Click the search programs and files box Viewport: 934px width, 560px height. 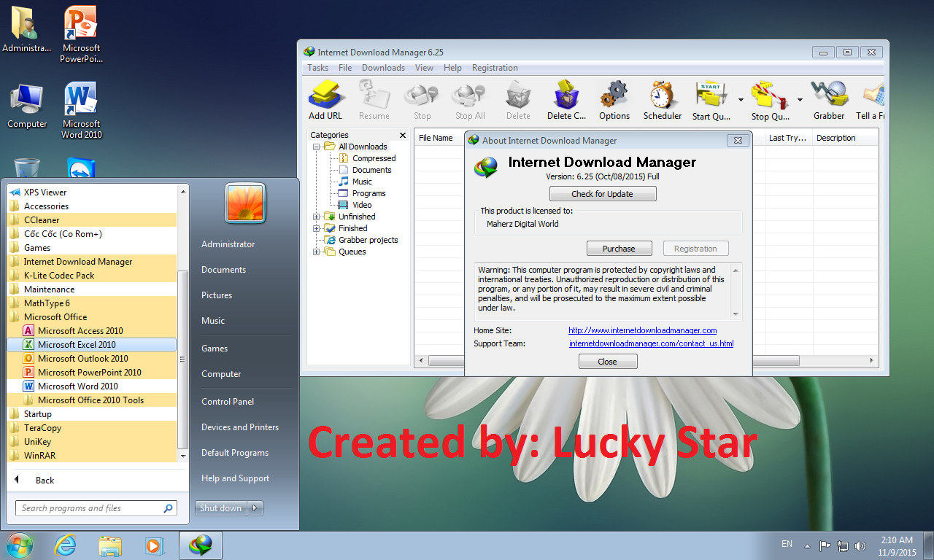[x=96, y=508]
